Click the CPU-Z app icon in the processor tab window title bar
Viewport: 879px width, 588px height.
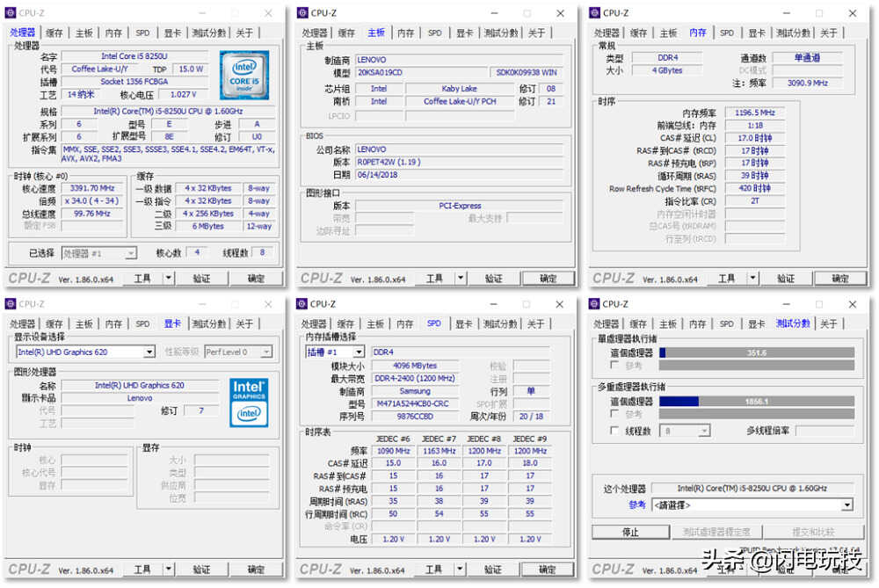point(10,13)
